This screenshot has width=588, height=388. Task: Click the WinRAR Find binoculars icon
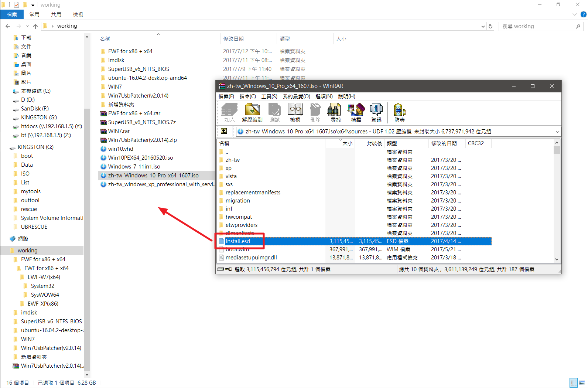pos(335,112)
